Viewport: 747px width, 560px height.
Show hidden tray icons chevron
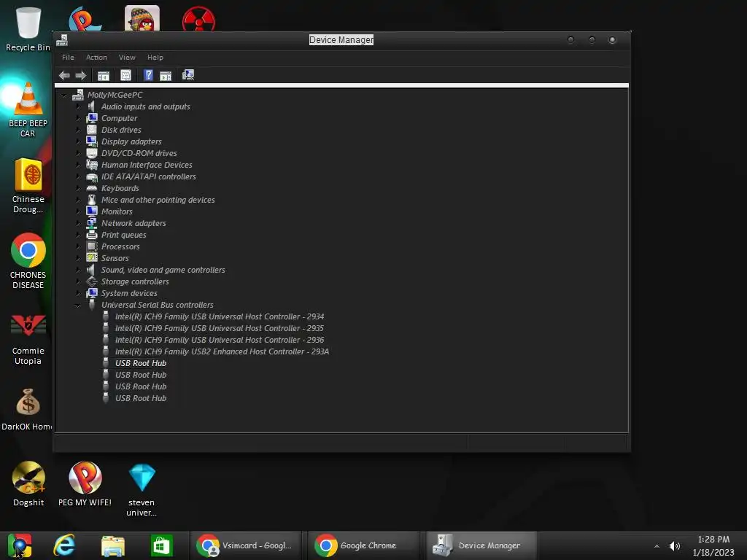point(657,546)
